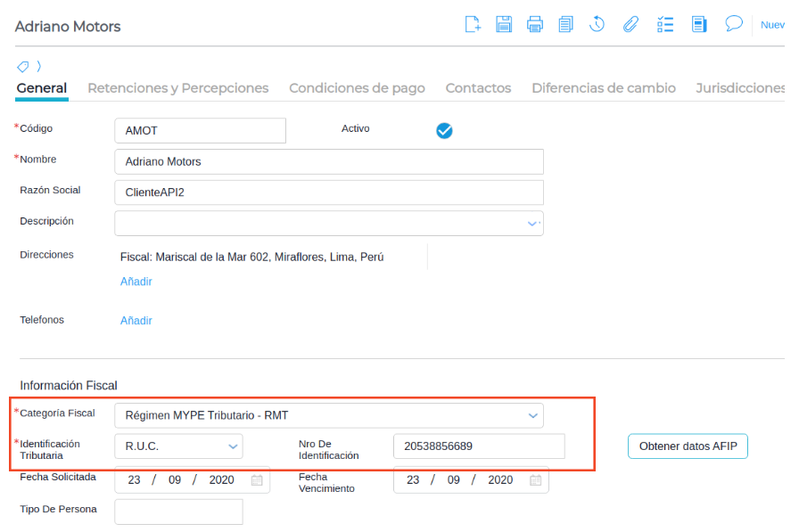Open attachments with the paperclip icon
Image resolution: width=799 pixels, height=532 pixels.
pos(630,24)
